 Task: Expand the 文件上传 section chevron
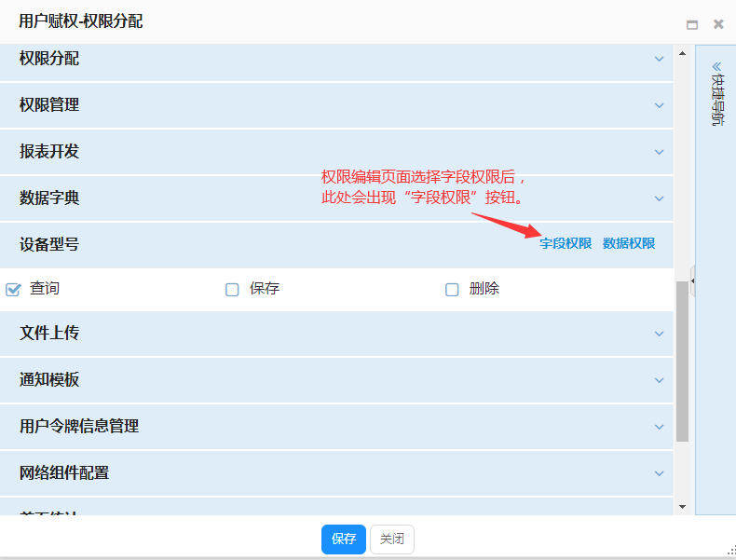pyautogui.click(x=659, y=334)
